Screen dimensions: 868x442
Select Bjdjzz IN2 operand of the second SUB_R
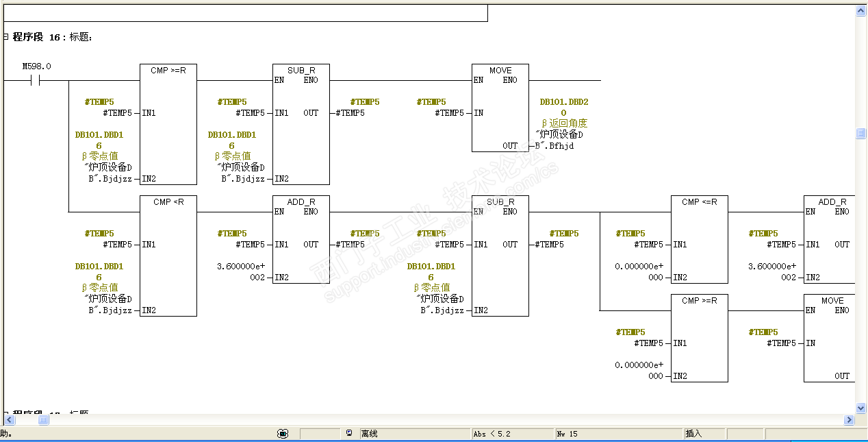coord(439,305)
